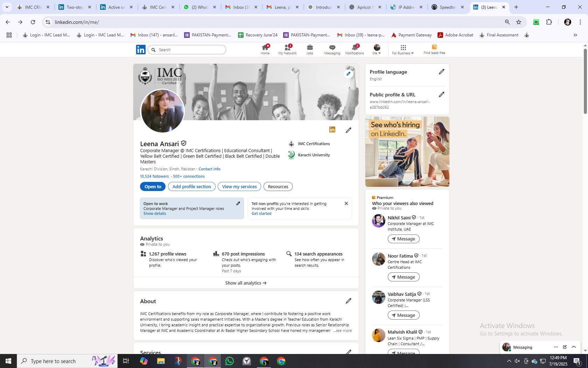Open a new browser tab
588x368 pixels.
[x=516, y=7]
